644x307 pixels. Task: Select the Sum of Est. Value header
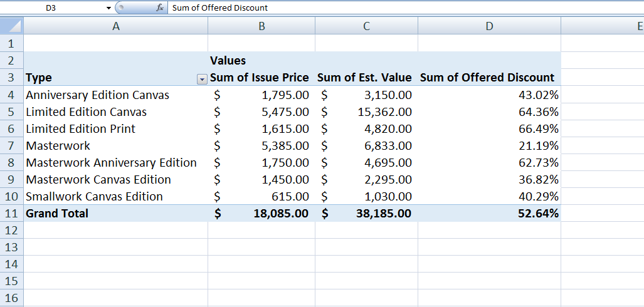point(365,78)
